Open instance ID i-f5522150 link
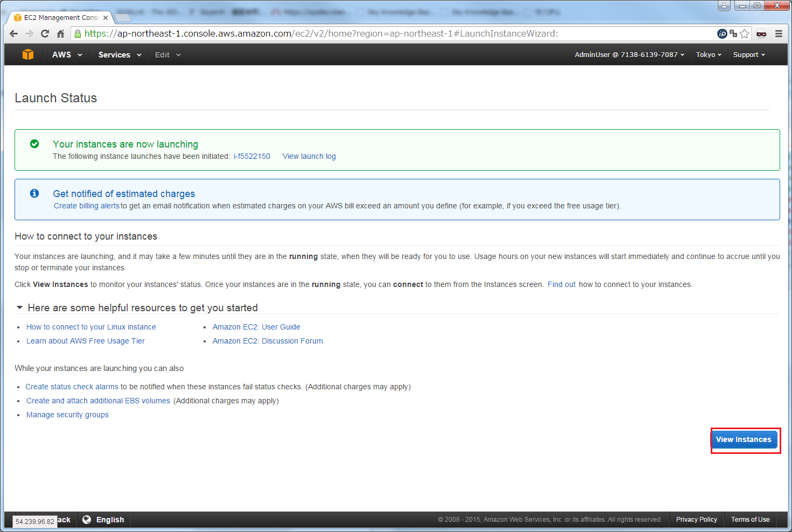This screenshot has height=532, width=792. 252,156
